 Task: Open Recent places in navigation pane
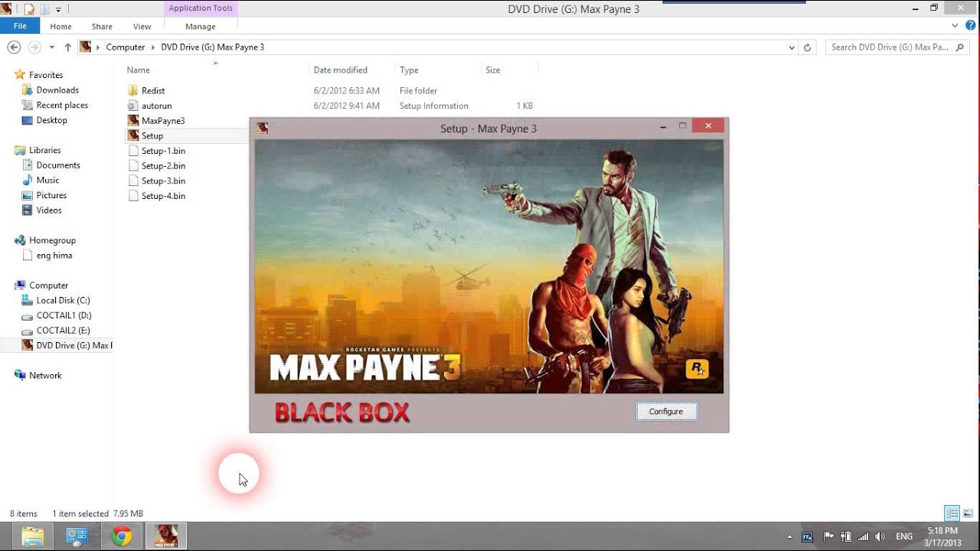coord(62,105)
